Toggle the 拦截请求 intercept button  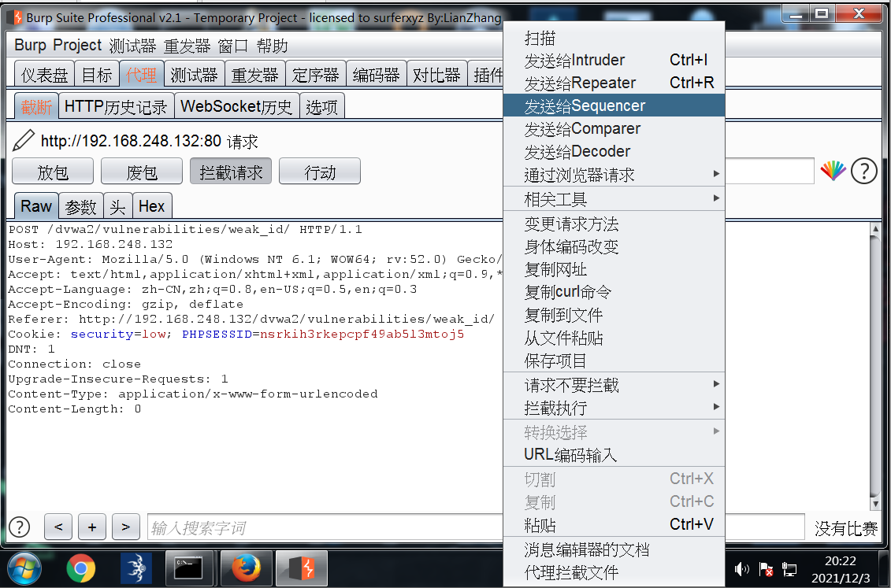(x=231, y=172)
